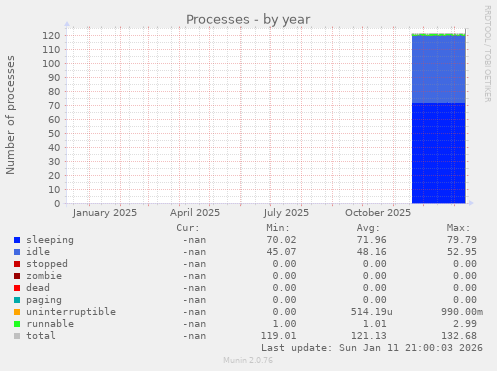This screenshot has width=497, height=371.
Task: Click the paging legend color swatch
Action: [17, 300]
